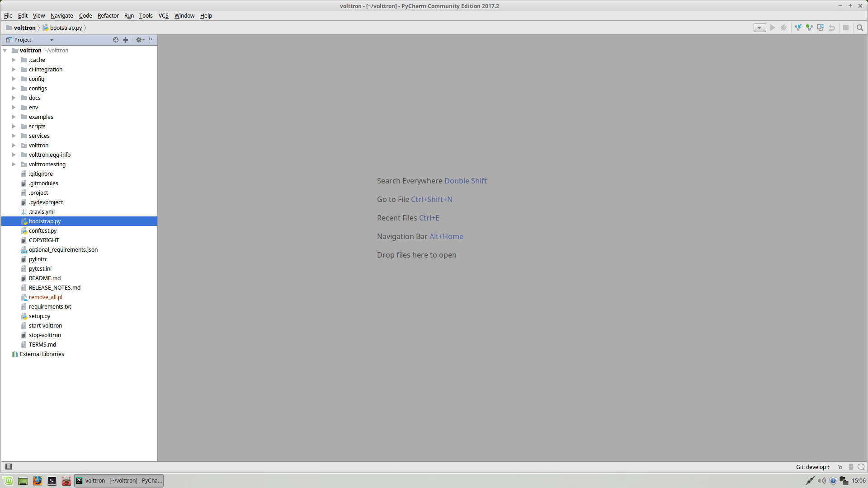Click the green Run button in toolbar
Screen dimensions: 868x488
[x=773, y=28]
